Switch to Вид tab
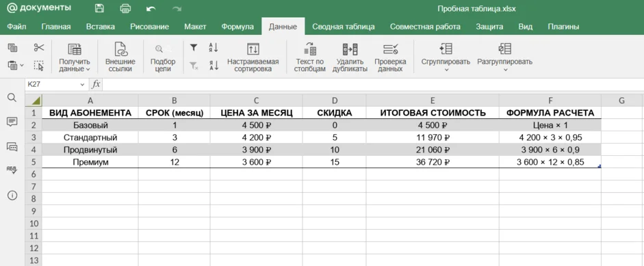Image resolution: width=644 pixels, height=266 pixels. [526, 27]
